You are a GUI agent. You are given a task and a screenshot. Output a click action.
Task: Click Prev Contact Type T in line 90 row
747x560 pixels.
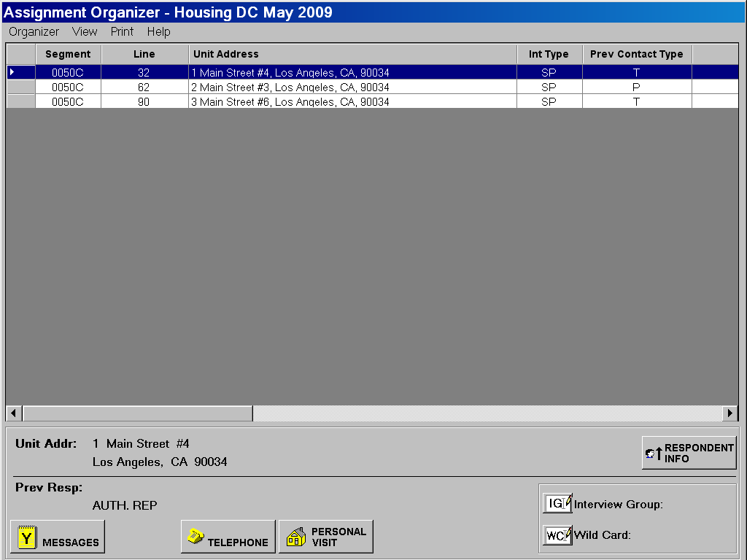pos(637,101)
